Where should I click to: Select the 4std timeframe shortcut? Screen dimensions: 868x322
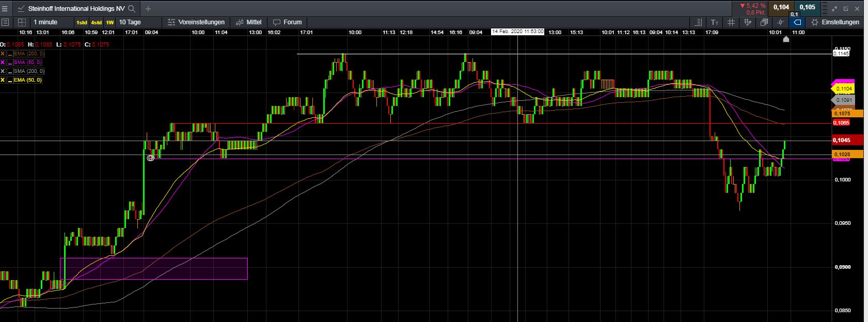coord(97,23)
